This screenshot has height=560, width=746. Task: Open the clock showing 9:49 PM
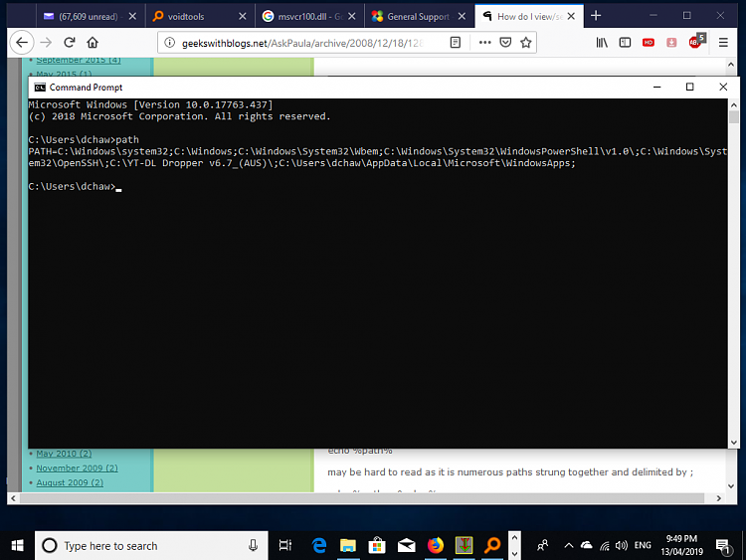click(x=681, y=545)
